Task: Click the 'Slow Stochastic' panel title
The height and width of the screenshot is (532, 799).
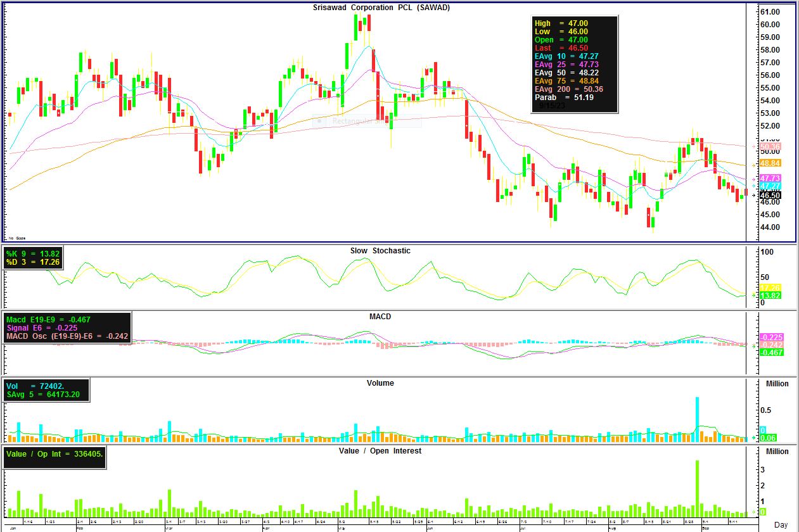Action: pyautogui.click(x=380, y=251)
